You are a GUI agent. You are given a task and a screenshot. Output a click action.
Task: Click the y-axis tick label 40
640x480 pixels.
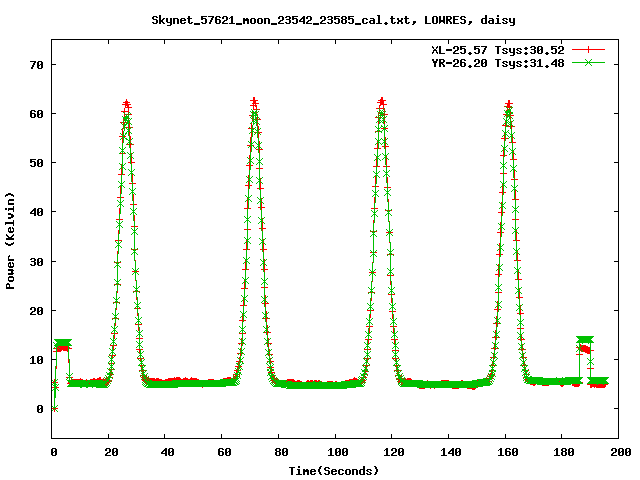36,212
